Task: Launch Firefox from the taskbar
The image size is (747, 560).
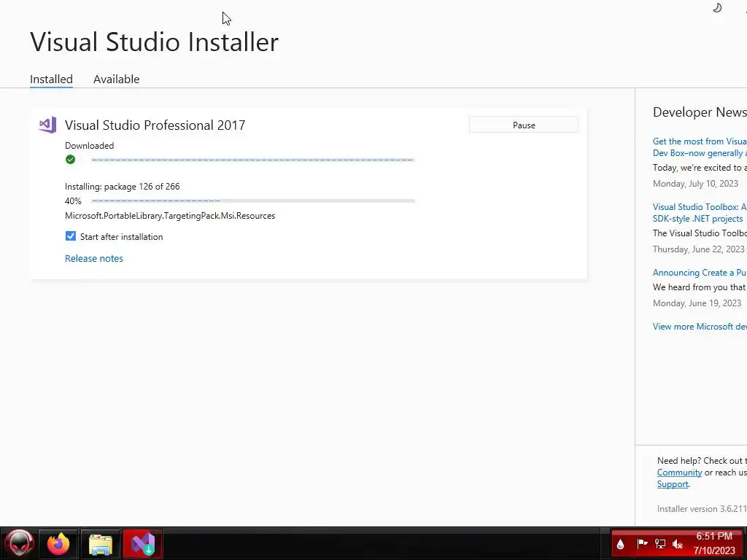Action: pyautogui.click(x=58, y=543)
